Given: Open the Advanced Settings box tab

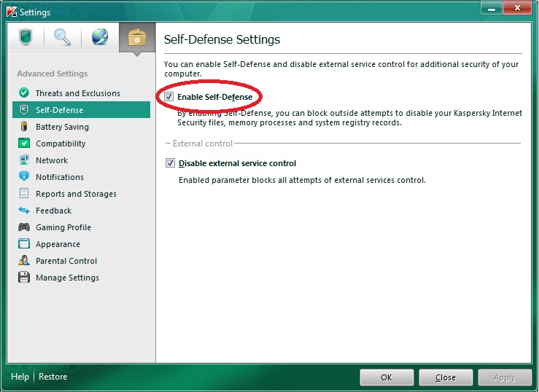Looking at the screenshot, I should (x=137, y=37).
